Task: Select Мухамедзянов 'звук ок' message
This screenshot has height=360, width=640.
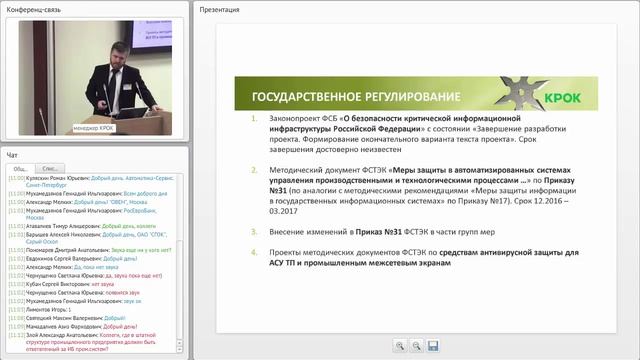Action: (x=75, y=301)
